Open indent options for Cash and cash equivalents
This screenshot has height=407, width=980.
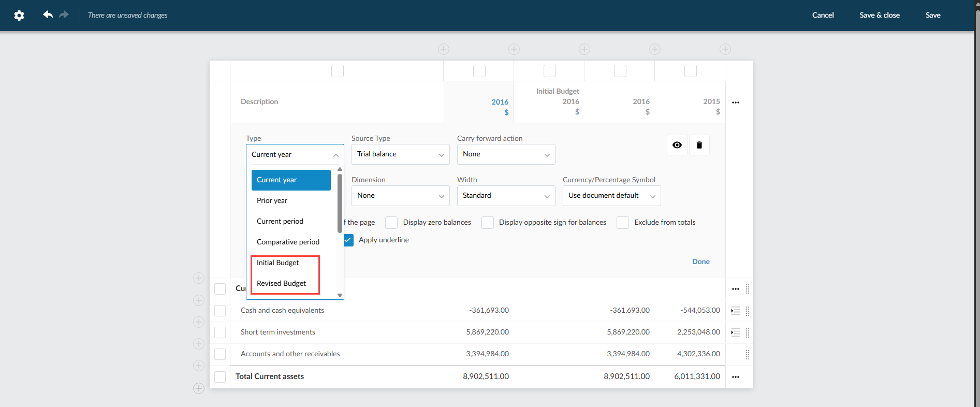[735, 311]
